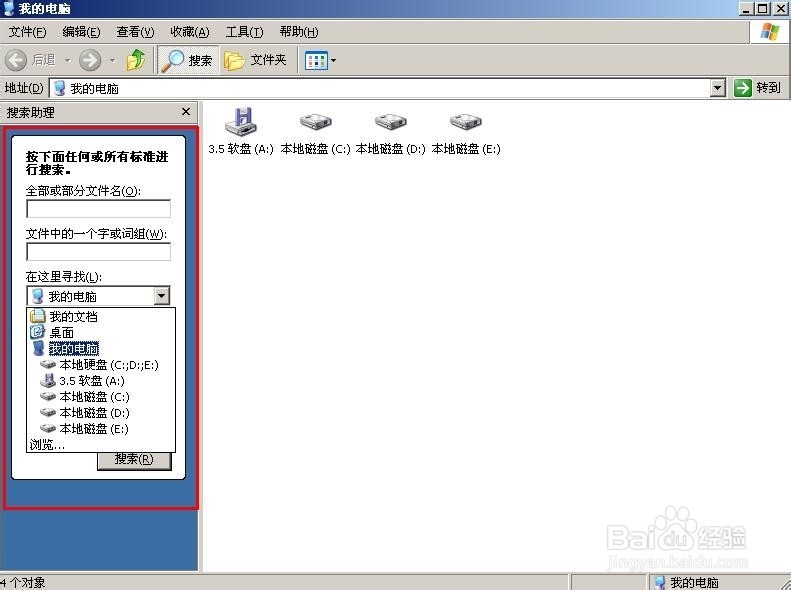The height and width of the screenshot is (590, 791).
Task: Select 我的文档 in the dropdown list
Action: 101,316
